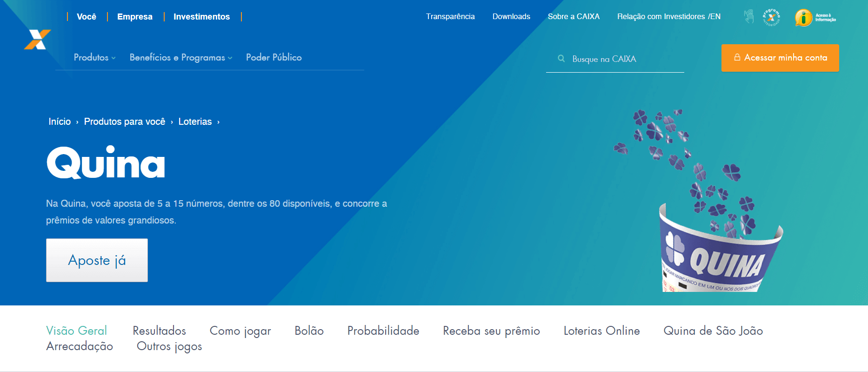
Task: Open the Downloads link
Action: click(x=511, y=17)
